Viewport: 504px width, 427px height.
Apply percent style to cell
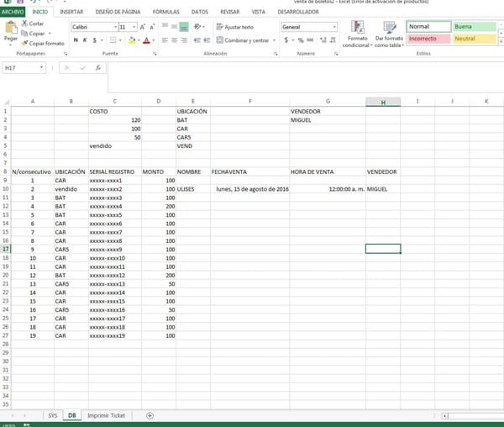click(x=300, y=40)
